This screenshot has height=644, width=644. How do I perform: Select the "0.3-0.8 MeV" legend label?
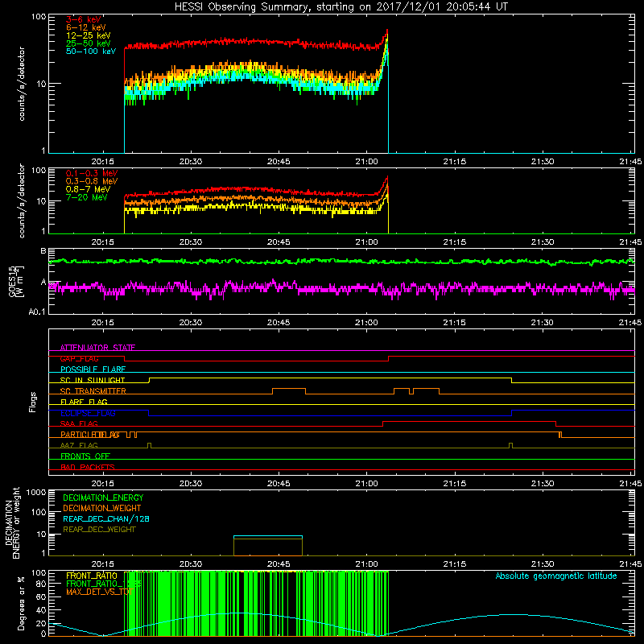click(92, 181)
